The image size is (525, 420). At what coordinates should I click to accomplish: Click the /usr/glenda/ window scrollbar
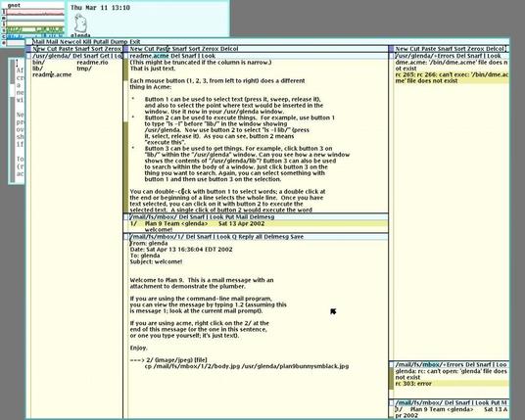click(28, 239)
